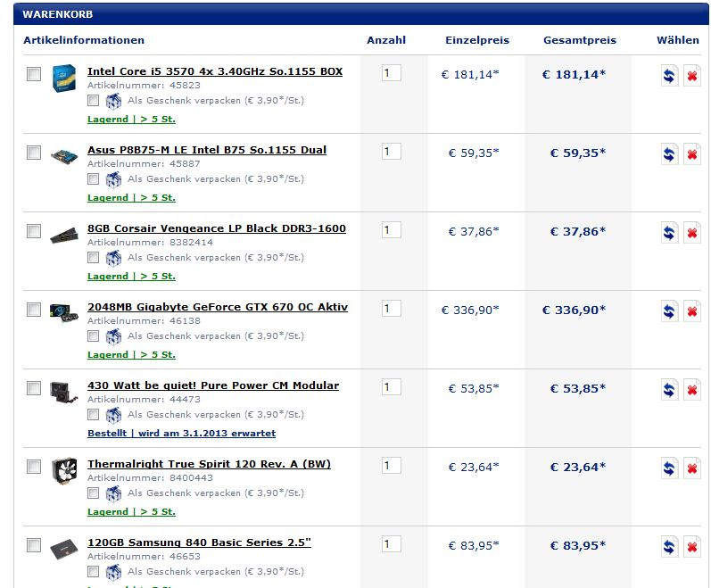The height and width of the screenshot is (588, 711).
Task: Click gift wrap icon for Asus P8B75-M
Action: click(113, 179)
